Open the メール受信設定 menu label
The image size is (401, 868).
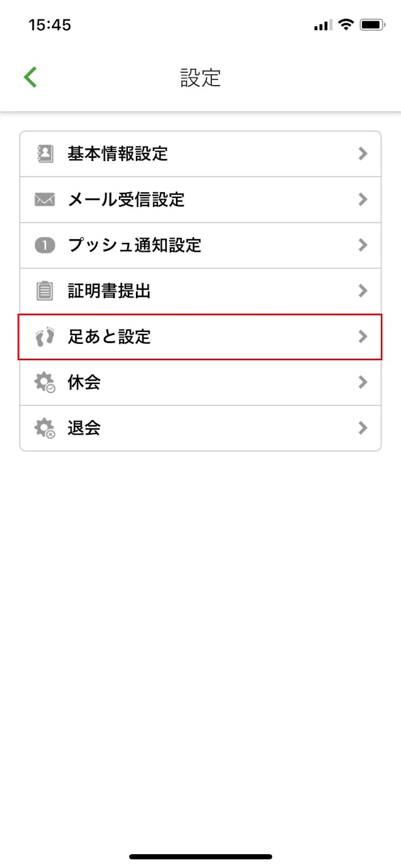coord(126,200)
